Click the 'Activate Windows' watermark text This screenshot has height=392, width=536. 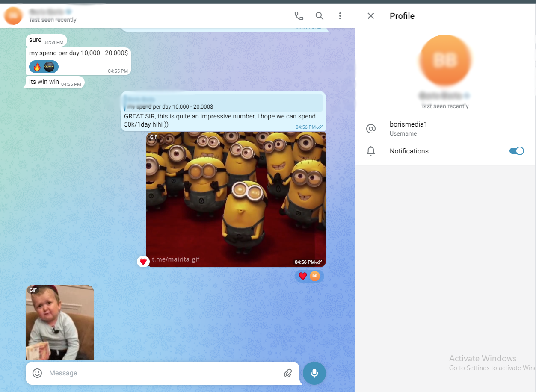click(x=483, y=358)
